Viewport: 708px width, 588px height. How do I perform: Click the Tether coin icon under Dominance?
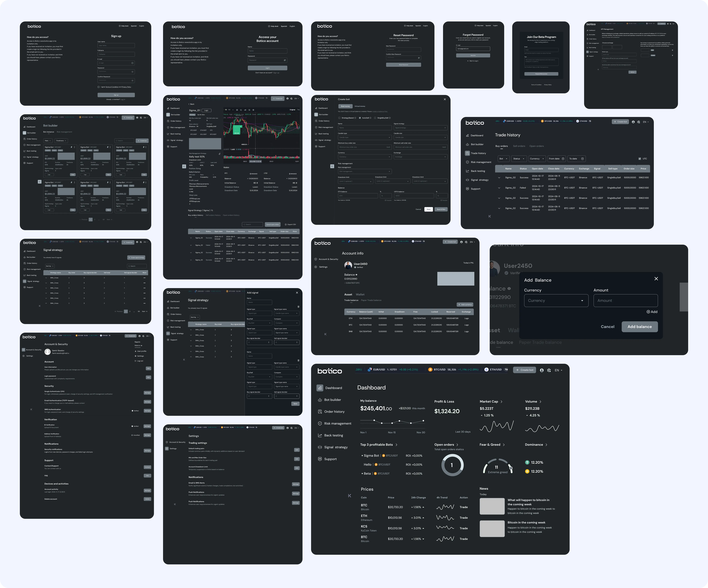coord(527,463)
